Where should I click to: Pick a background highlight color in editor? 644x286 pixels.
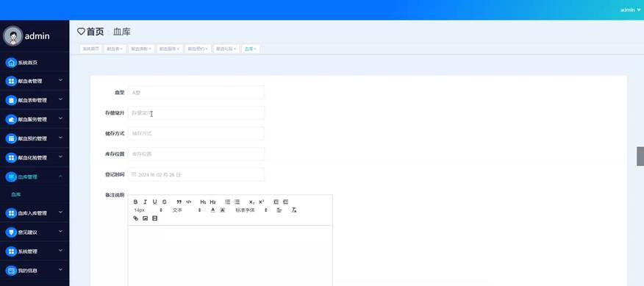tap(223, 210)
